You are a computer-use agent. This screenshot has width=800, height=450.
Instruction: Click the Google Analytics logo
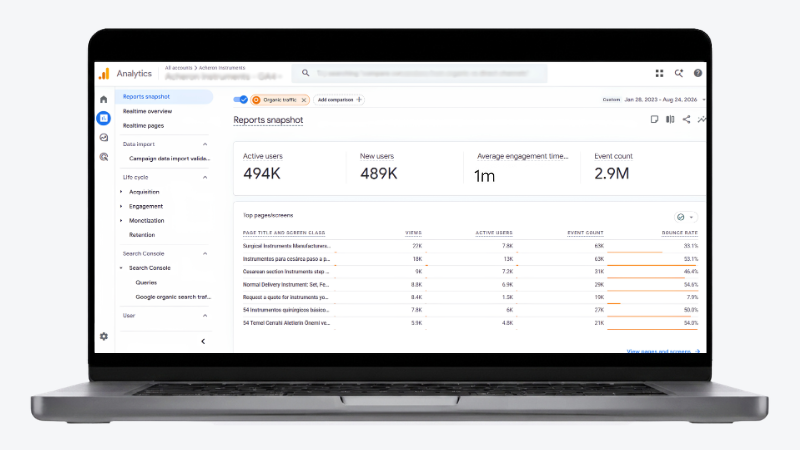[104, 73]
